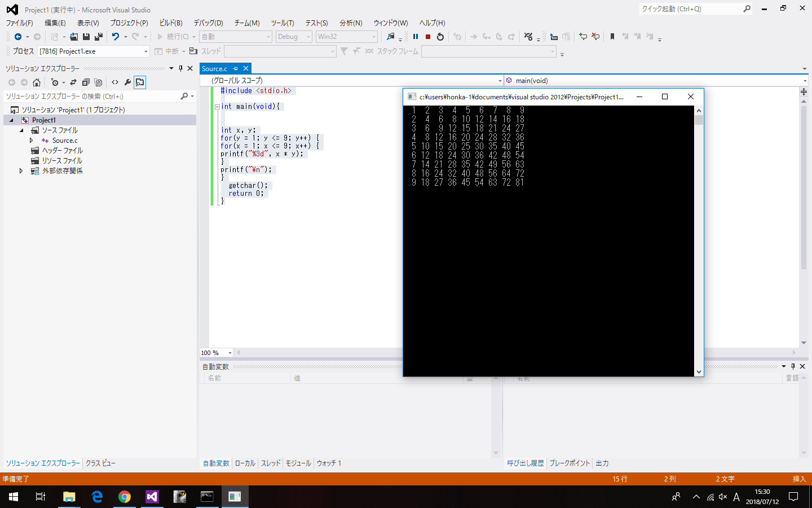Screen dimensions: 812x508
Task: Click the console window vertical scrollbar thumb
Action: click(699, 120)
